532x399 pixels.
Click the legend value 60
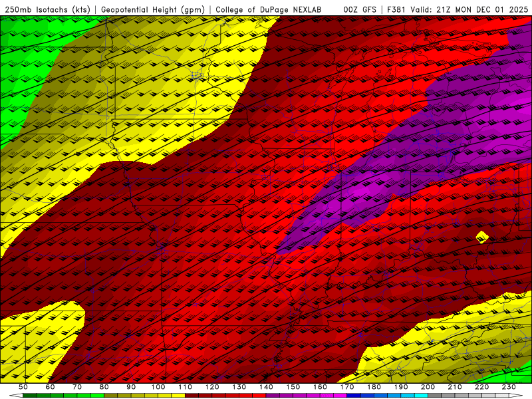coord(50,387)
